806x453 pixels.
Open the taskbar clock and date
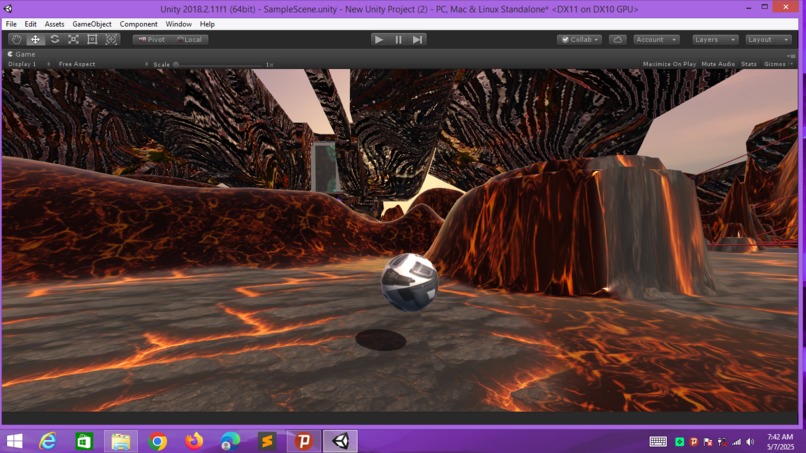tap(780, 442)
